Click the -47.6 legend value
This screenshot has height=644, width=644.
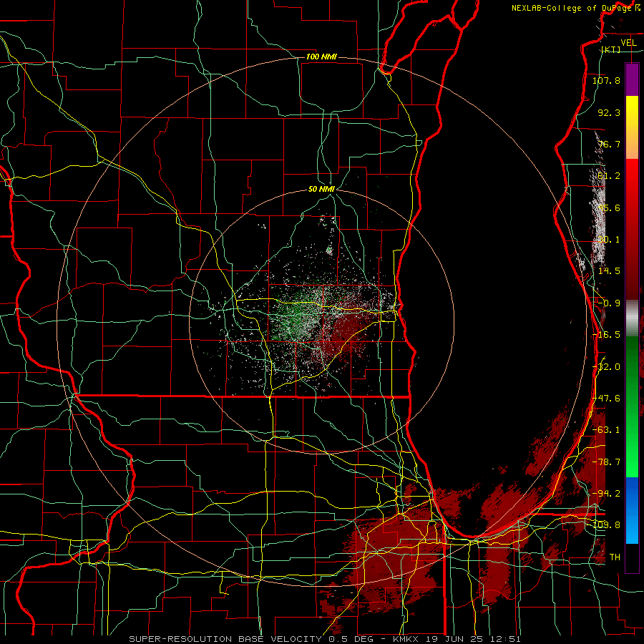[606, 399]
